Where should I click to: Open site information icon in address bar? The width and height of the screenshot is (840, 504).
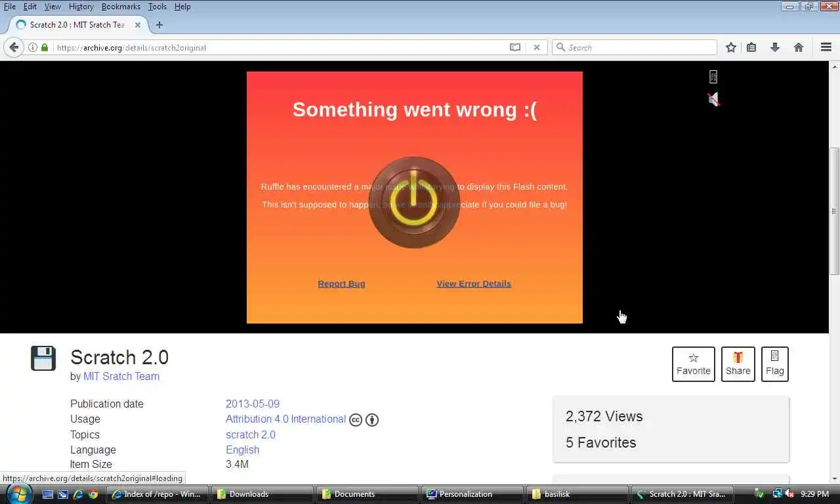coord(33,47)
